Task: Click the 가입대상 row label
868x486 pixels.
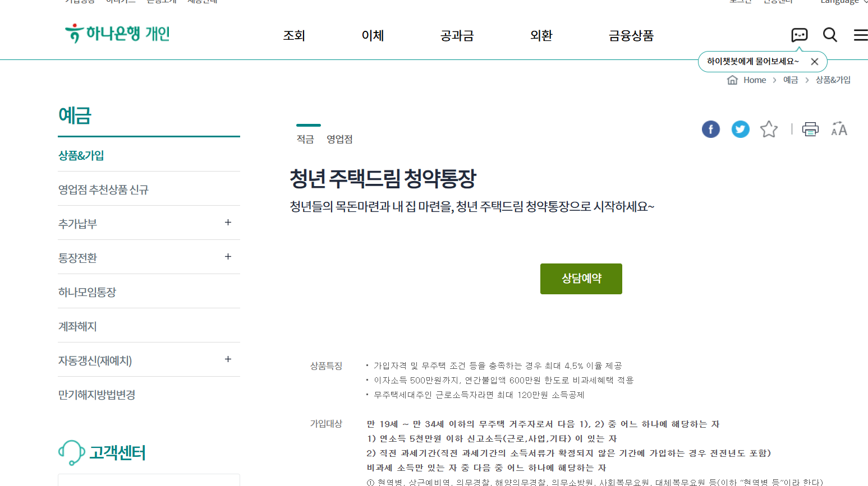Action: 326,423
